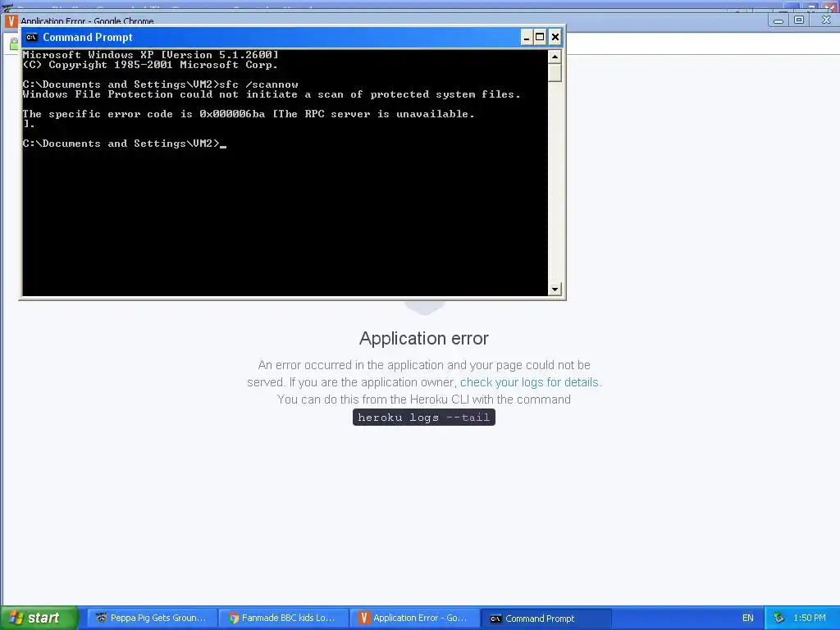Switch to Application Error Chrome taskbar item
Screen dimensions: 840x630
click(414, 618)
